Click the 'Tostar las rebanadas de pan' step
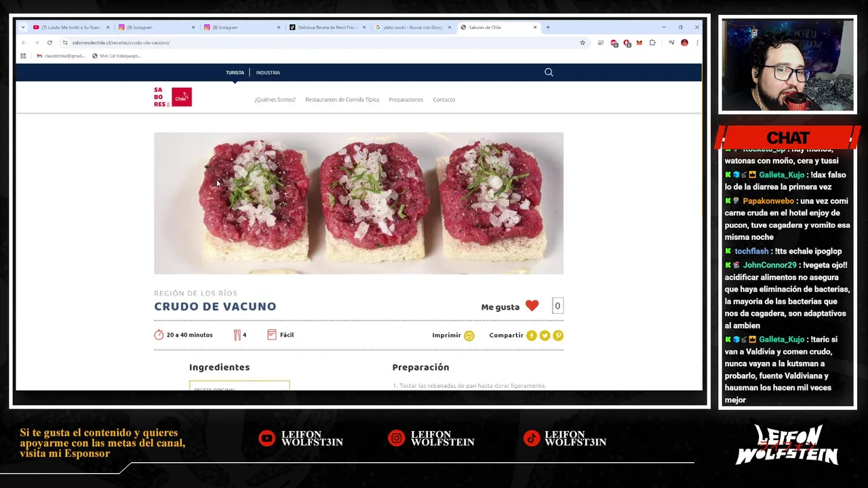This screenshot has height=488, width=868. tap(469, 386)
